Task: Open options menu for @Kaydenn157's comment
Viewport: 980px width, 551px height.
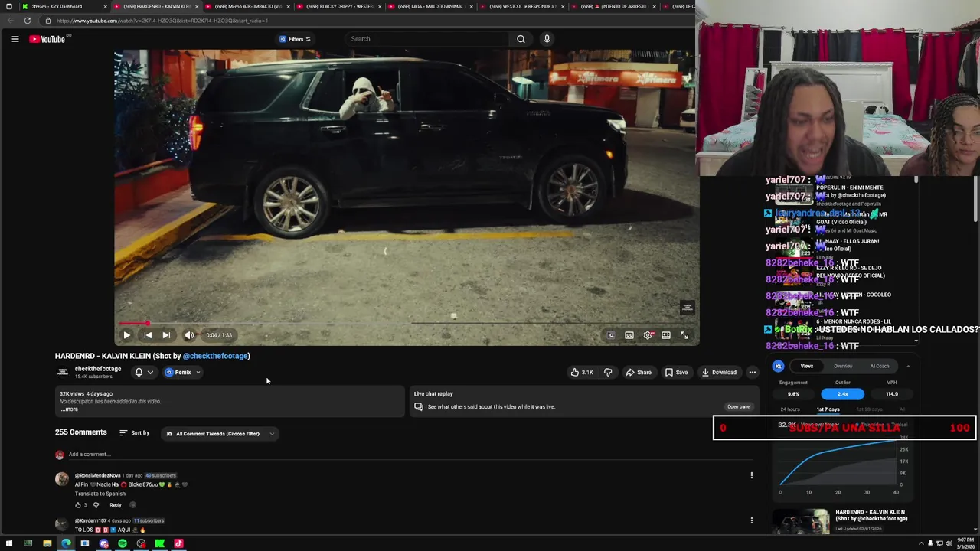Action: tap(752, 520)
